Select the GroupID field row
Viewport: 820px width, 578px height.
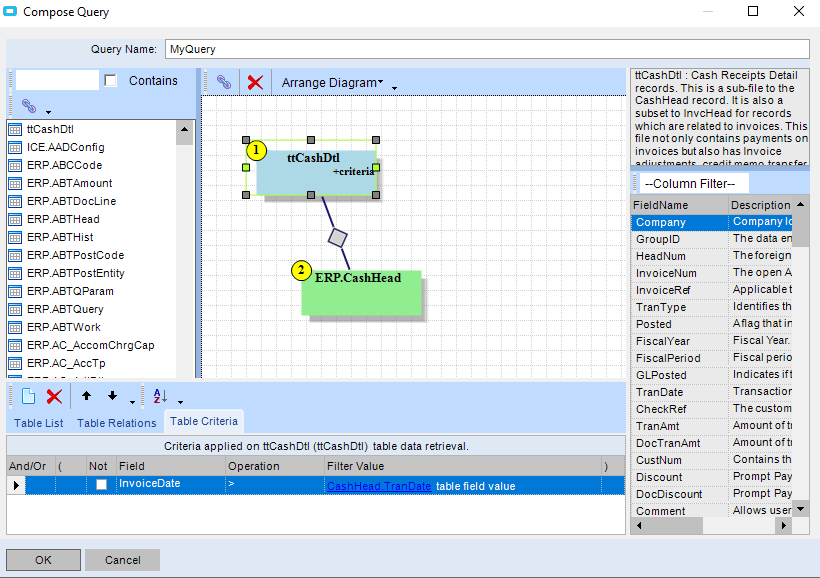(712, 239)
